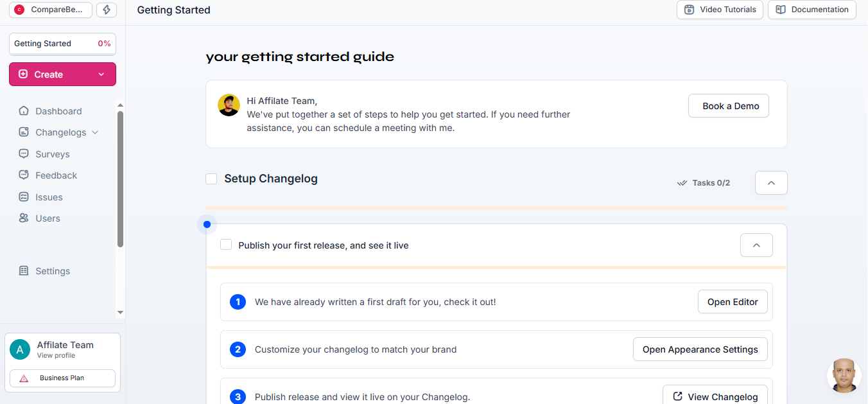
Task: Collapse the Publish your first release chevron
Action: point(756,245)
